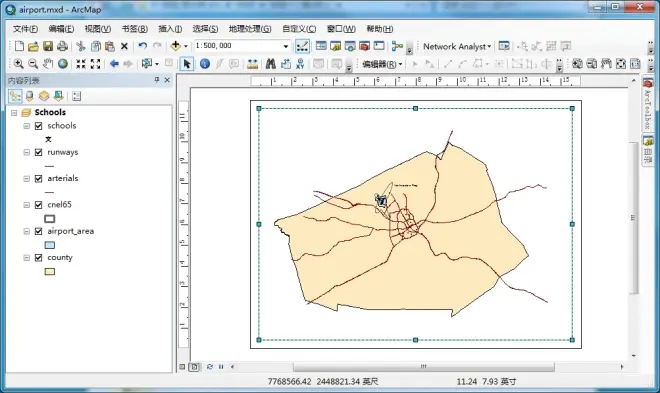Hide the cnel65 layer
This screenshot has width=660, height=393.
[x=39, y=205]
